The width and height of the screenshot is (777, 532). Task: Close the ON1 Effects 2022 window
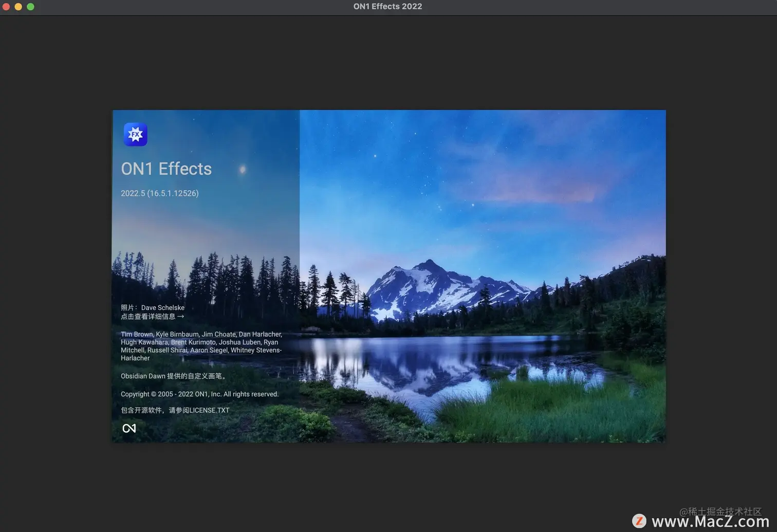(6, 7)
